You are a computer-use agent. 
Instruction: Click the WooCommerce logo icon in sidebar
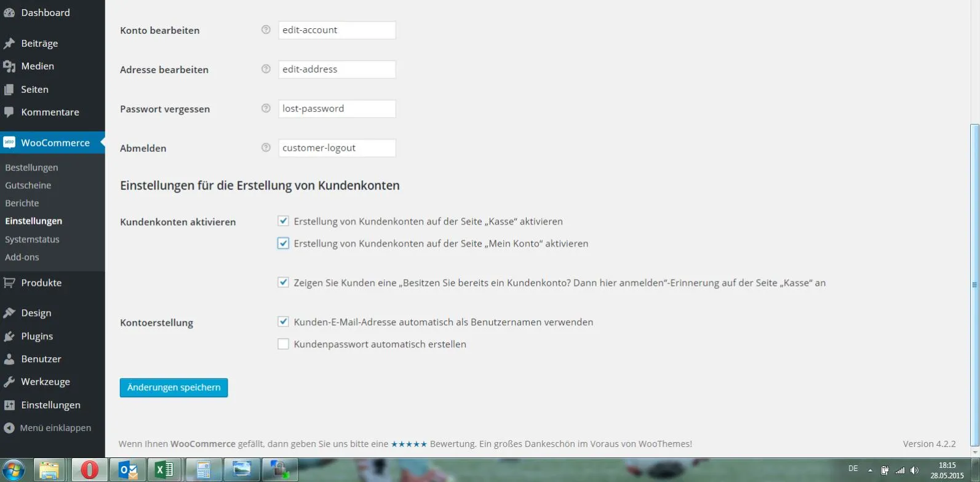[9, 143]
